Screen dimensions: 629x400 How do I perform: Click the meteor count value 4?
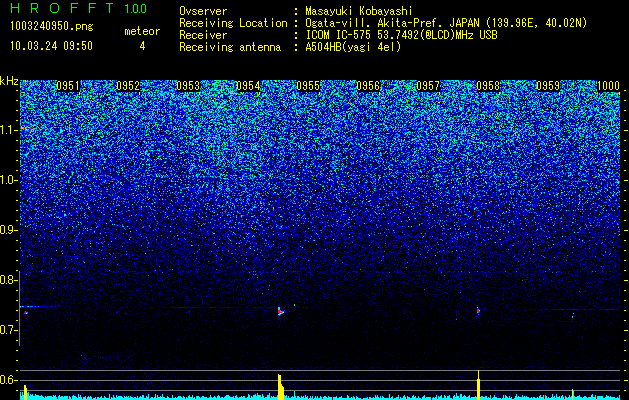[x=142, y=46]
